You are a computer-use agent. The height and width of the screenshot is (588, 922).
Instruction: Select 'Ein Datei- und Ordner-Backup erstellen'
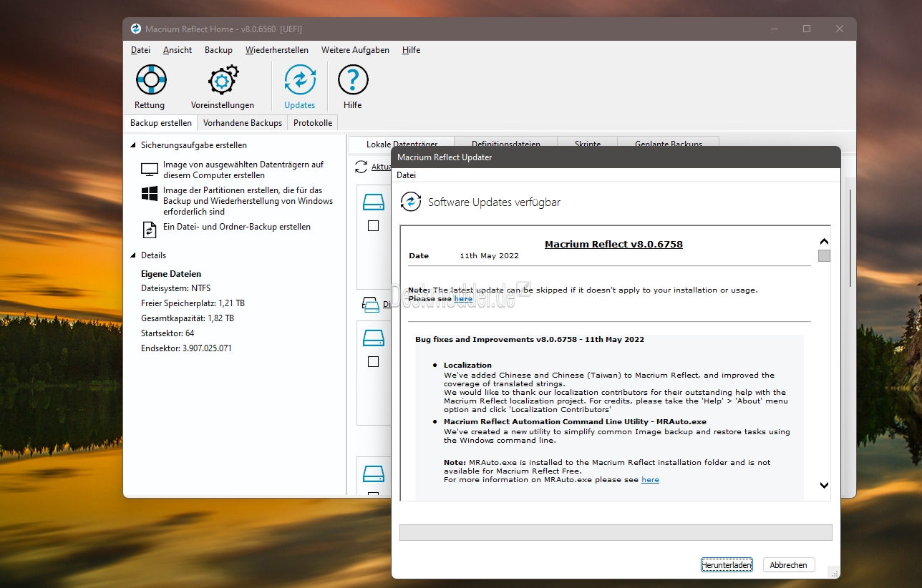[x=237, y=227]
